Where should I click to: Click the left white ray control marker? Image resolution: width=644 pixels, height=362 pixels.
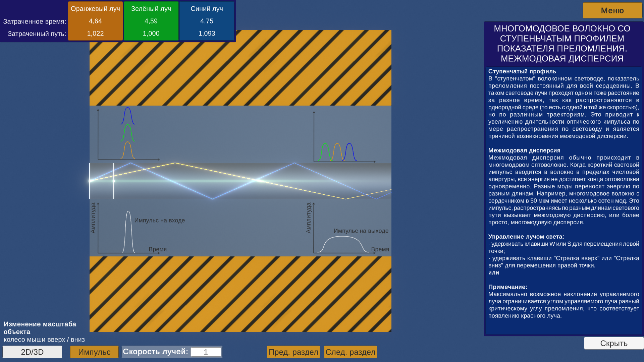tap(90, 181)
